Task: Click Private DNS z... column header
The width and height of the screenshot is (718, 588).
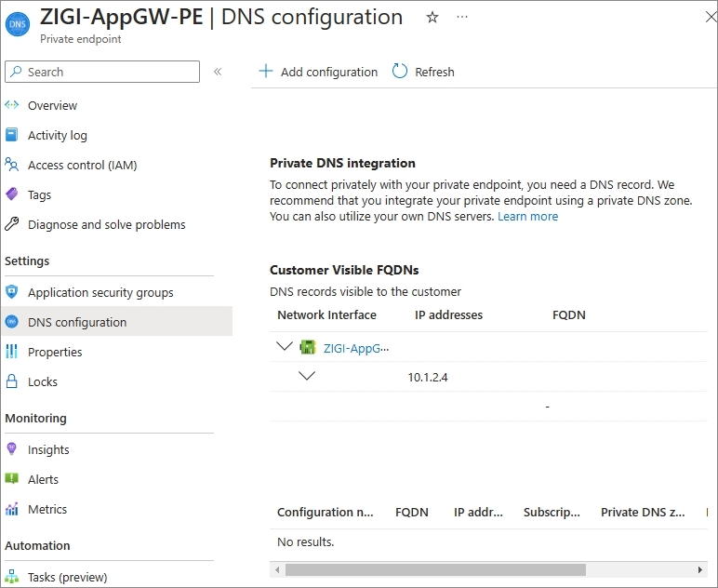Action: point(643,512)
